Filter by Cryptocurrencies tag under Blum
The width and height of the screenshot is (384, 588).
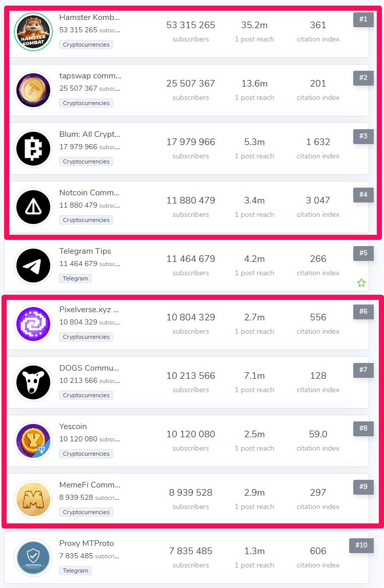pos(86,161)
